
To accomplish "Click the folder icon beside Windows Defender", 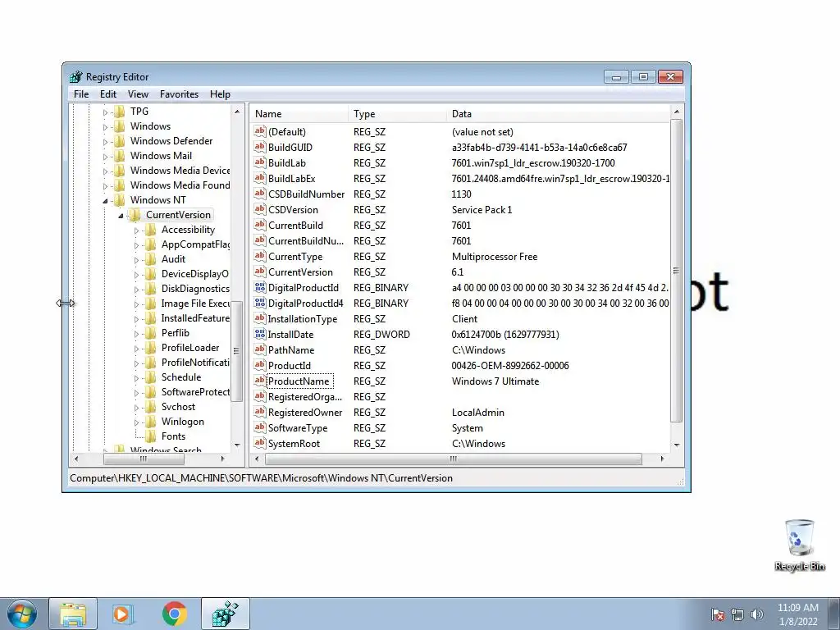I will [x=120, y=141].
